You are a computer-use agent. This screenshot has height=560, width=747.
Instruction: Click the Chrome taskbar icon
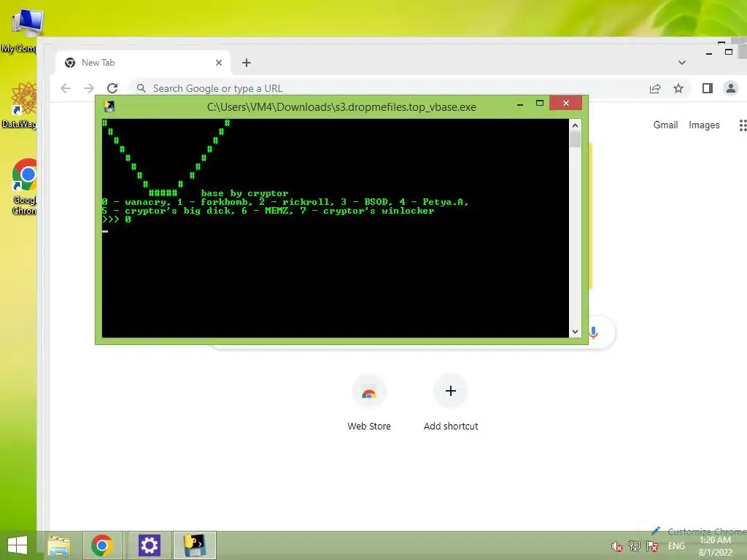pos(102,545)
